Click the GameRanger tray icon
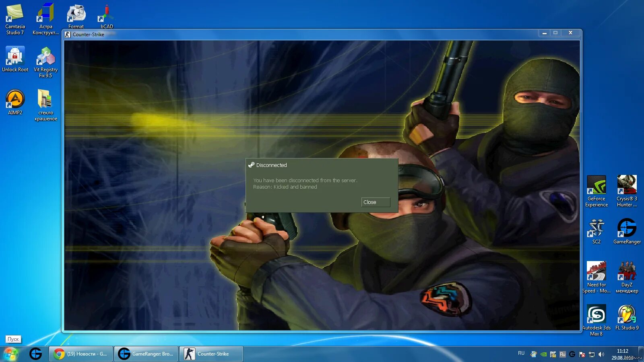Viewport: 644px width, 362px height. coord(572,354)
